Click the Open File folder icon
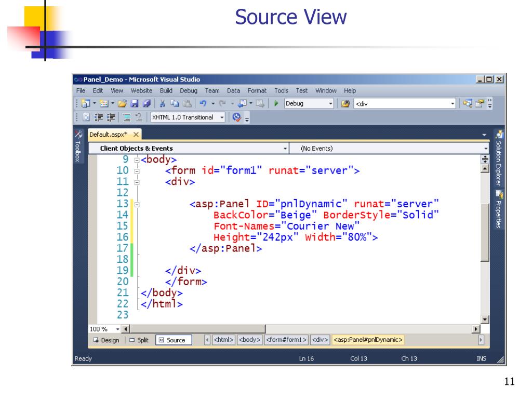The image size is (532, 399). tap(122, 103)
